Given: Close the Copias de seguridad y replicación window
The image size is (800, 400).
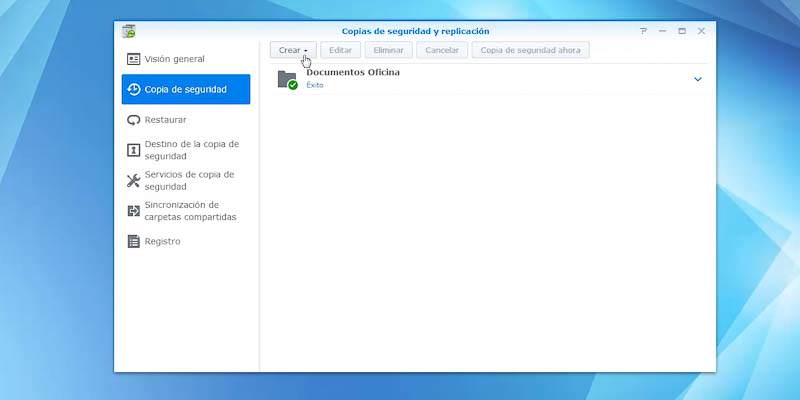Looking at the screenshot, I should (702, 31).
